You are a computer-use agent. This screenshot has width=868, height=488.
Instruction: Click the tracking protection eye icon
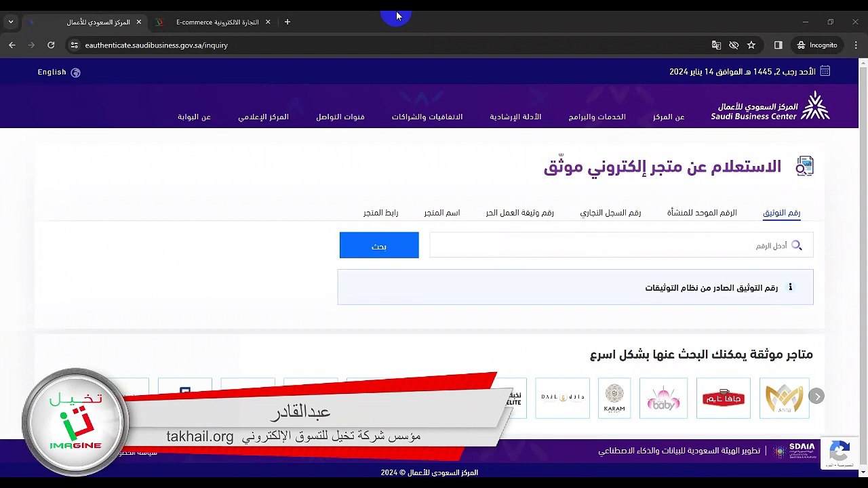click(x=734, y=45)
